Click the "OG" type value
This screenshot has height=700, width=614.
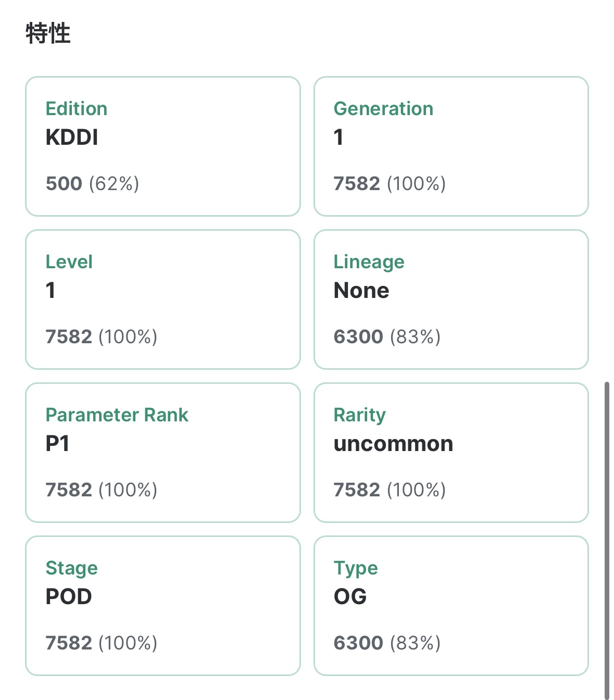click(350, 597)
